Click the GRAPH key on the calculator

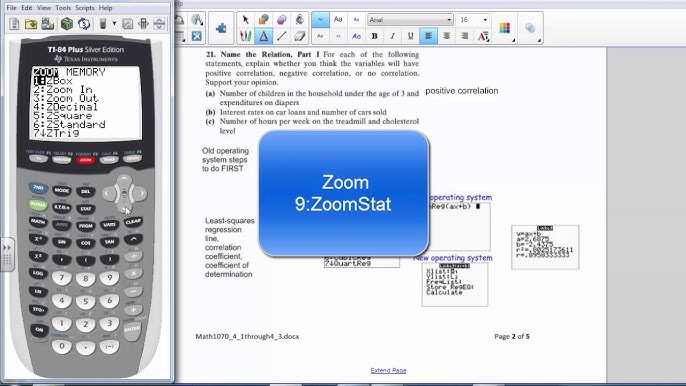coord(132,158)
